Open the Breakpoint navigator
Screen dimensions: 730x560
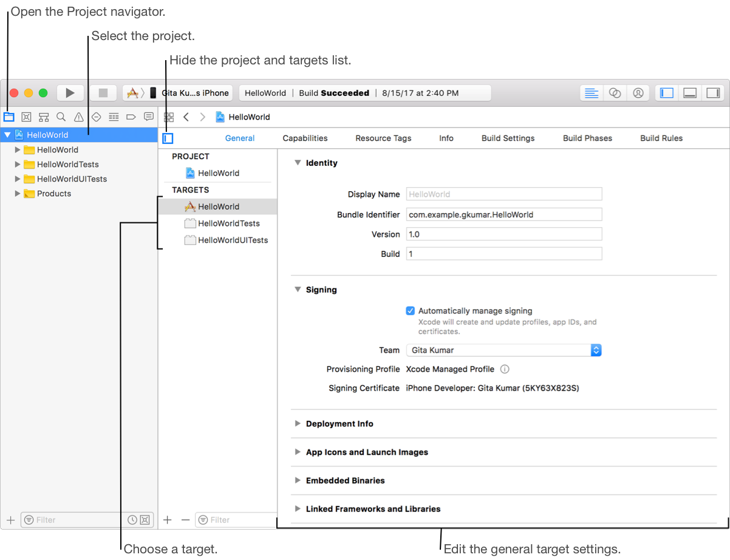coord(131,117)
